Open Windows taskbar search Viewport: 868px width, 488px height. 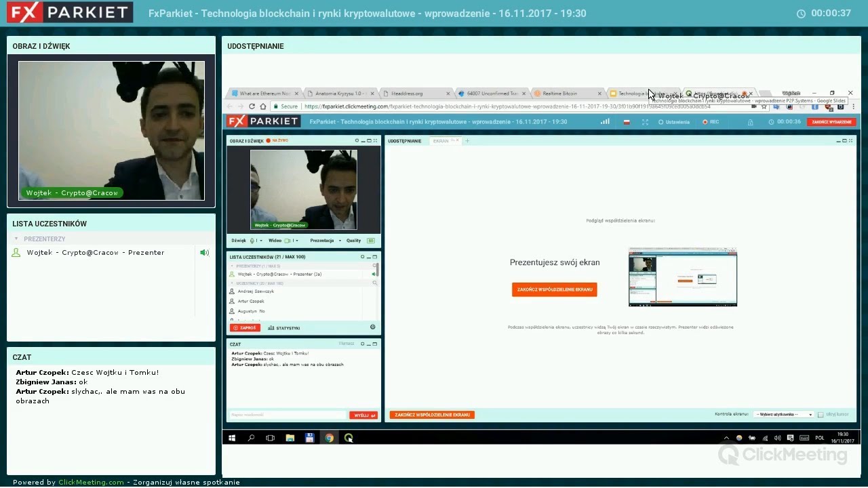[x=251, y=438]
